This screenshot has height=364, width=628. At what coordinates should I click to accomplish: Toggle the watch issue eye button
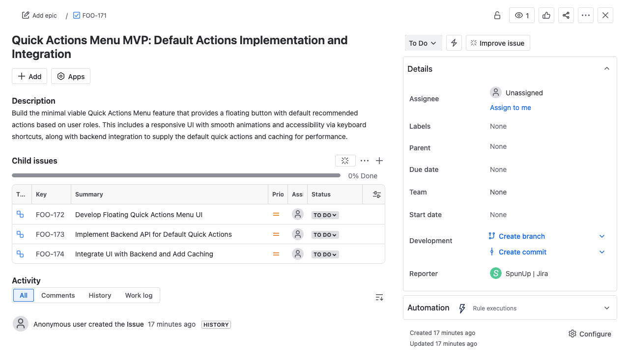[x=522, y=15]
